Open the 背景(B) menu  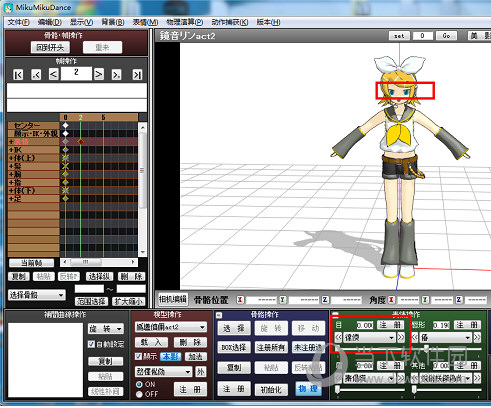tap(113, 22)
